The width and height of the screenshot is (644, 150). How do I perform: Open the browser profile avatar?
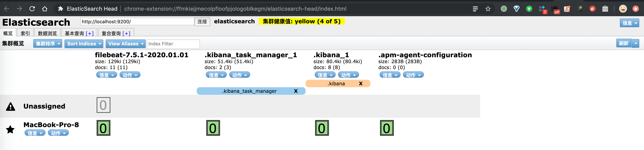623,9
